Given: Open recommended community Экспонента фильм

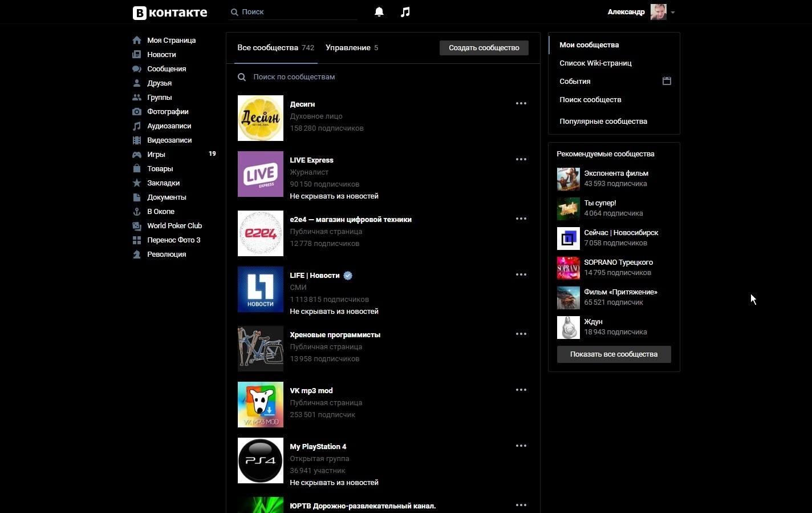Looking at the screenshot, I should 616,173.
